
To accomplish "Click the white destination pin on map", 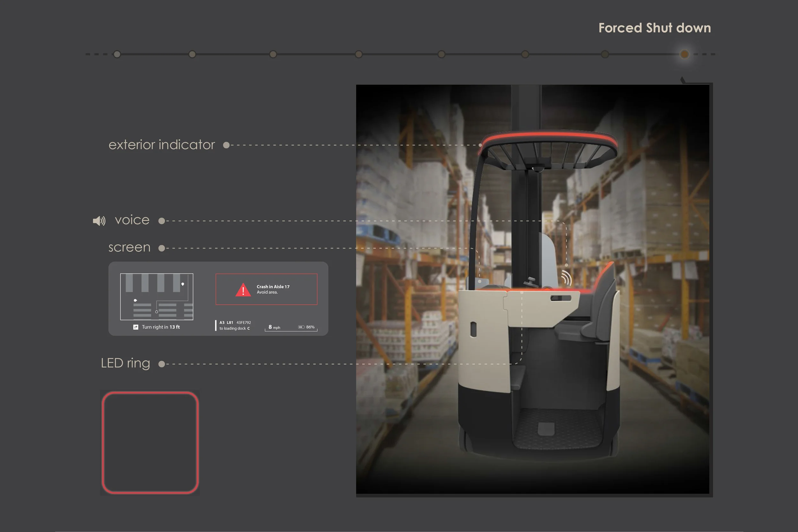I will pos(183,284).
